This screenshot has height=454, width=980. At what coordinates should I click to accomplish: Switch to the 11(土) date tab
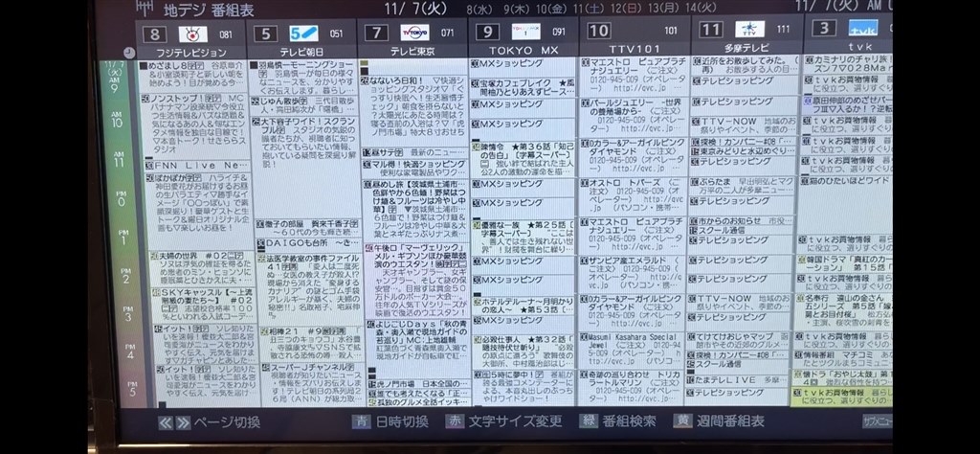pos(587,8)
